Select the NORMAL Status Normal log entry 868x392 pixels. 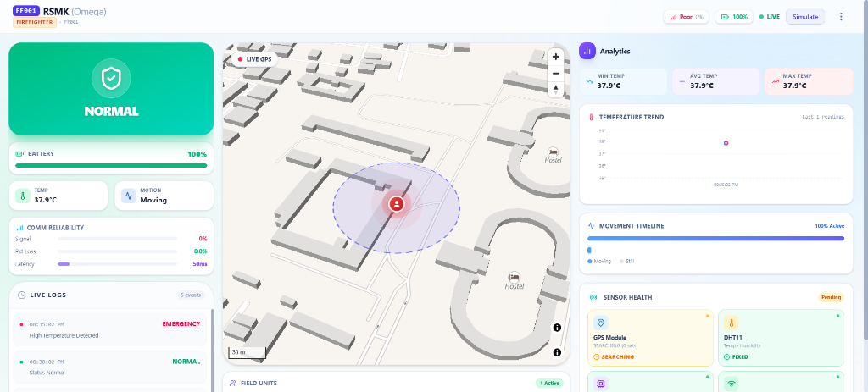click(x=109, y=367)
